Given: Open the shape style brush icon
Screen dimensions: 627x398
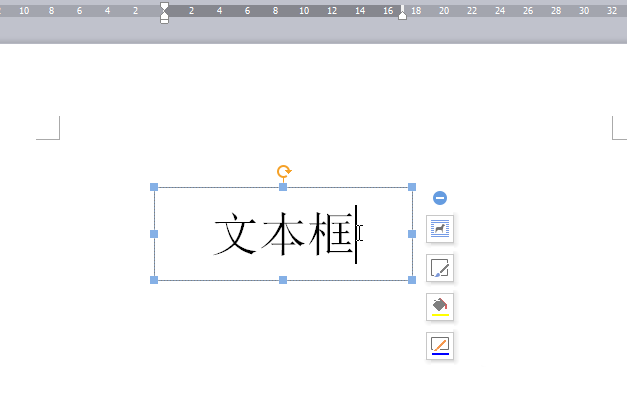Looking at the screenshot, I should [440, 268].
